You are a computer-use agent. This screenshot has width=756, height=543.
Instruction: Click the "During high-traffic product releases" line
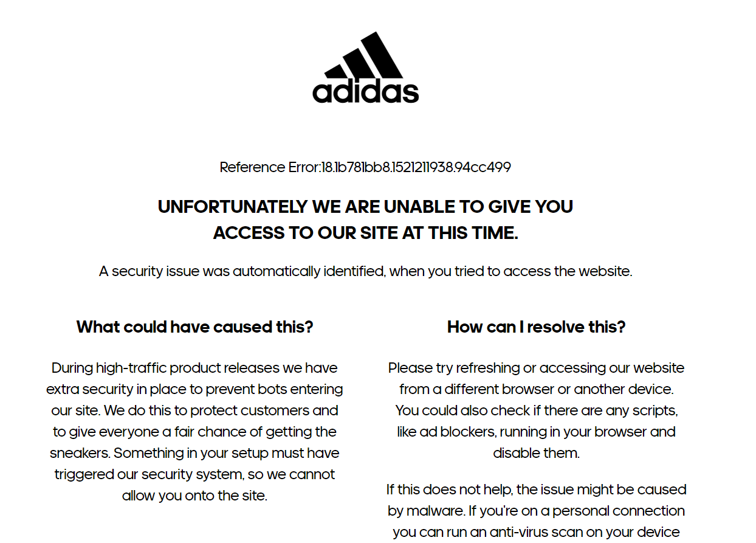(194, 368)
